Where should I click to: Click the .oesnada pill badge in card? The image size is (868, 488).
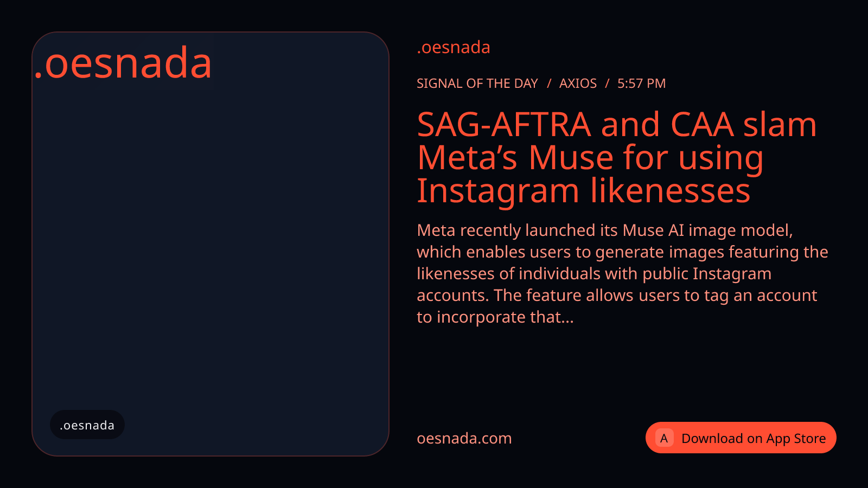87,425
